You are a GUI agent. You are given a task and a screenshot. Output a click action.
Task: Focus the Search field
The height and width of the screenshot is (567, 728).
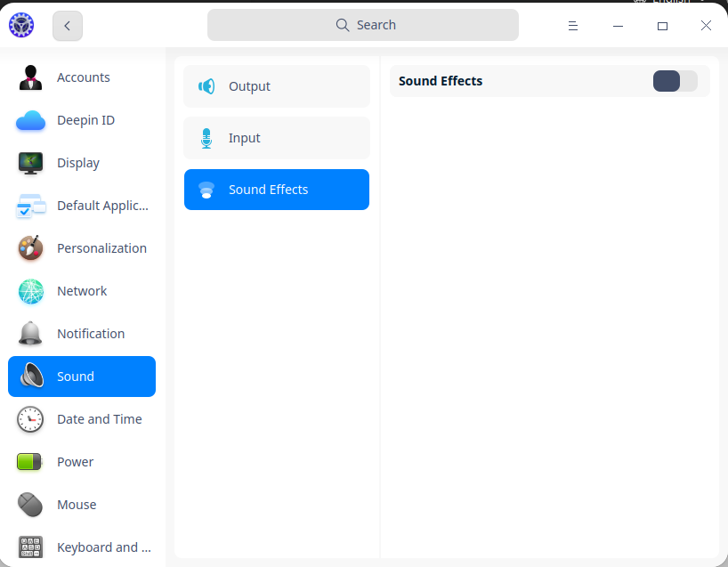coord(362,25)
